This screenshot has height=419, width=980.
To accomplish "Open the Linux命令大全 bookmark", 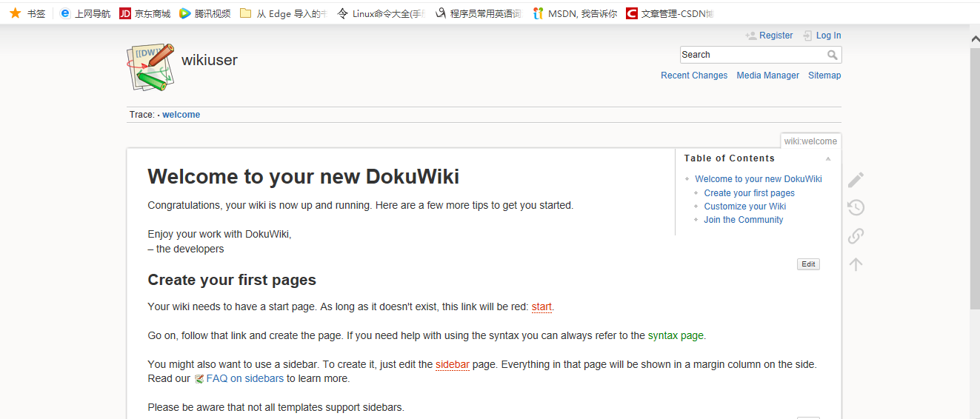I will point(381,13).
